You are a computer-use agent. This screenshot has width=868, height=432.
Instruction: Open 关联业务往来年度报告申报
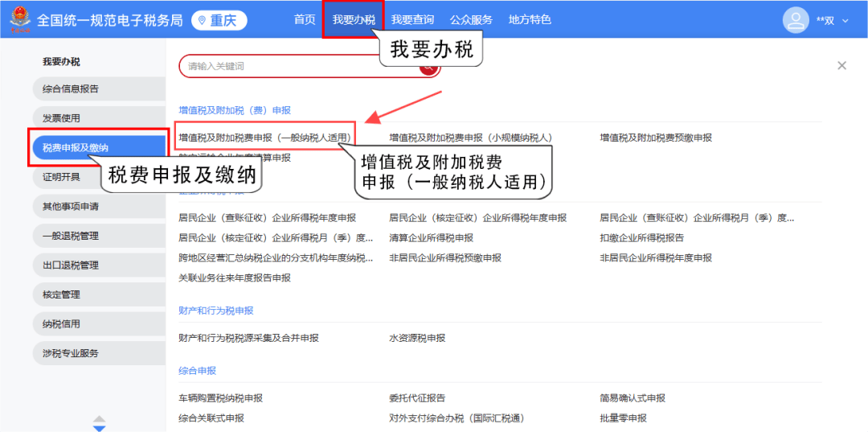pos(235,278)
